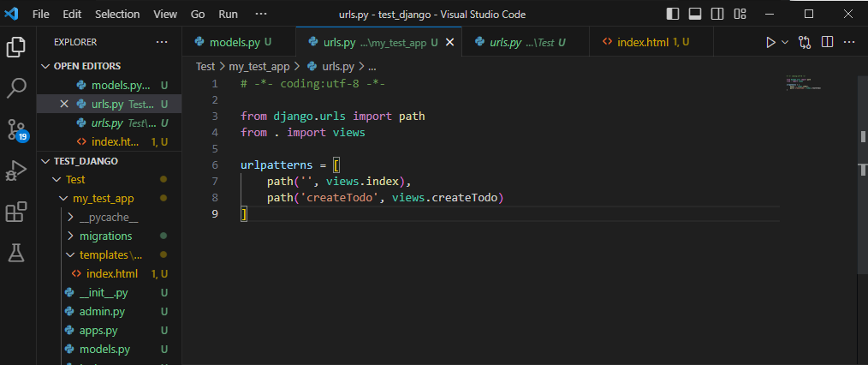Collapse the my_test_app folder

coord(109,198)
